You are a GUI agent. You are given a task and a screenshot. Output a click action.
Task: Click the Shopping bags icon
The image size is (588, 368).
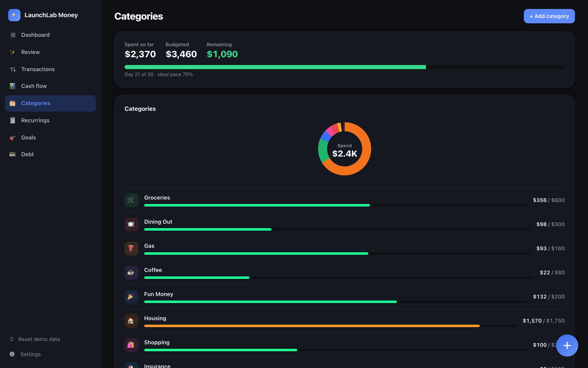[131, 345]
